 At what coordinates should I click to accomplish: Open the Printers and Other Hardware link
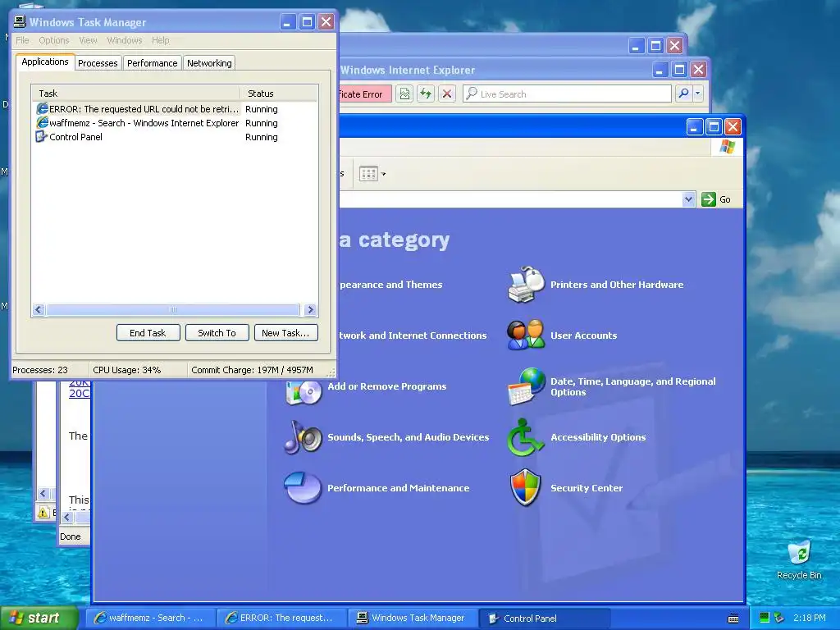pyautogui.click(x=617, y=285)
